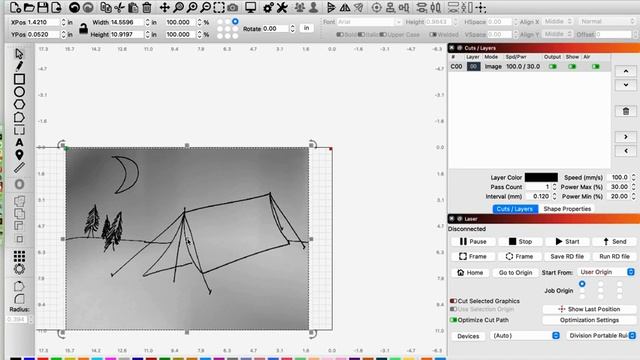The height and width of the screenshot is (360, 640).
Task: Save the project with the floppy disk icon
Action: click(x=42, y=7)
